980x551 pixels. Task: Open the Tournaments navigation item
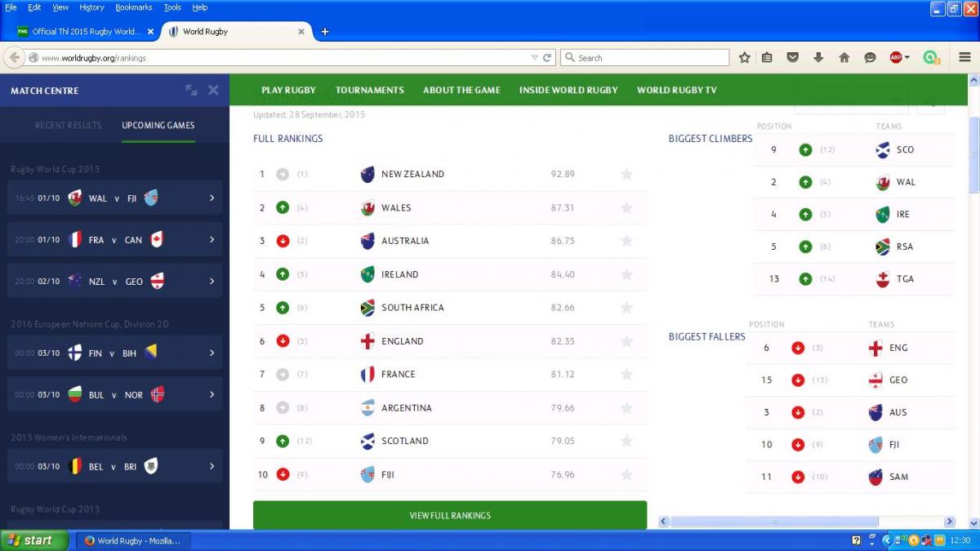(370, 91)
